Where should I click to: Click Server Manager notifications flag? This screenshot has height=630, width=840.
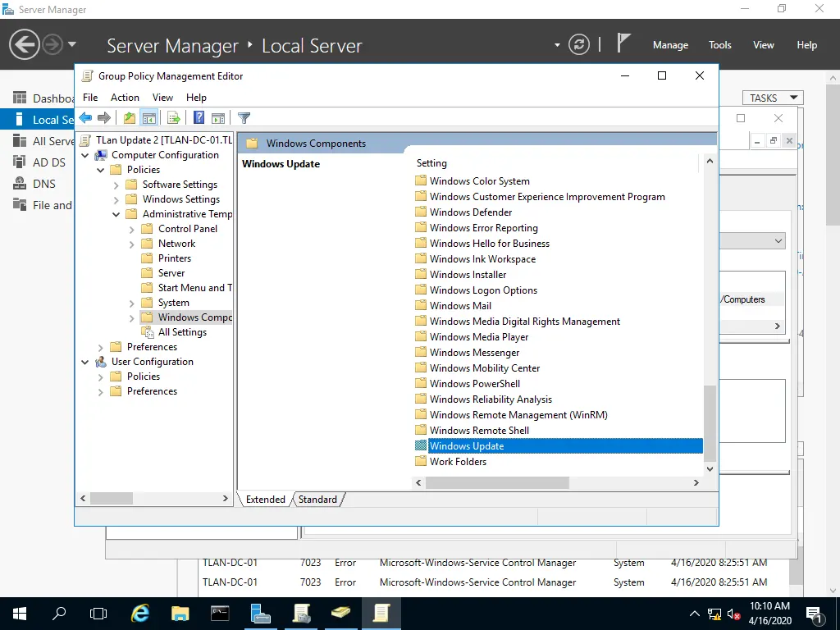pyautogui.click(x=623, y=43)
